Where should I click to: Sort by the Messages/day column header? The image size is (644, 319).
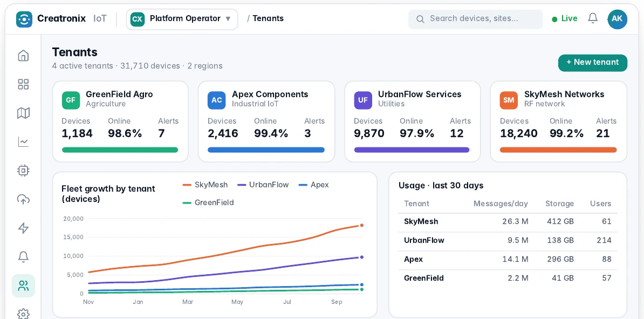pos(501,203)
